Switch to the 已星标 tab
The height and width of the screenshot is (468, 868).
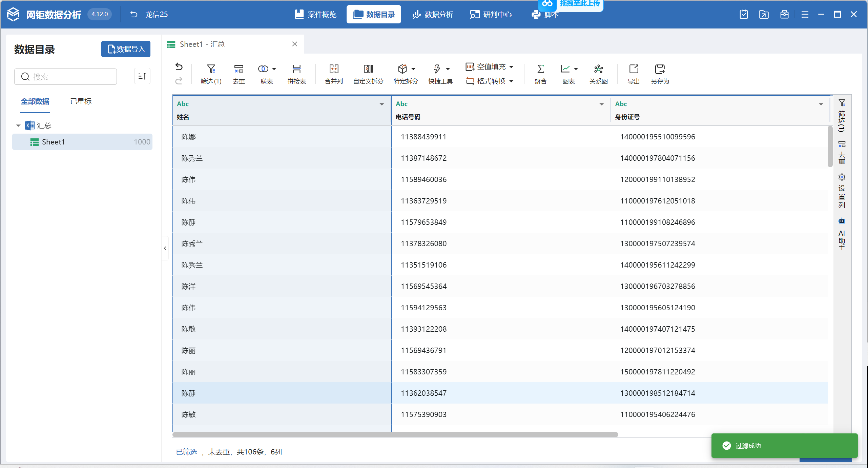click(x=81, y=101)
